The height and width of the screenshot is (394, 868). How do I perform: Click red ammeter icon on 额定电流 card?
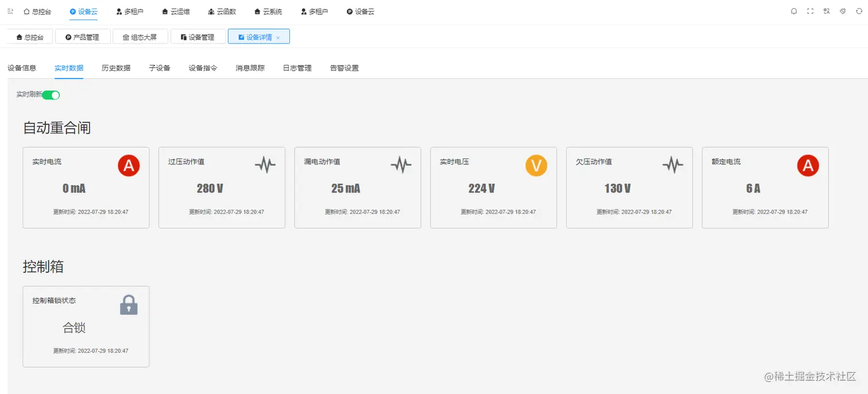(x=808, y=165)
